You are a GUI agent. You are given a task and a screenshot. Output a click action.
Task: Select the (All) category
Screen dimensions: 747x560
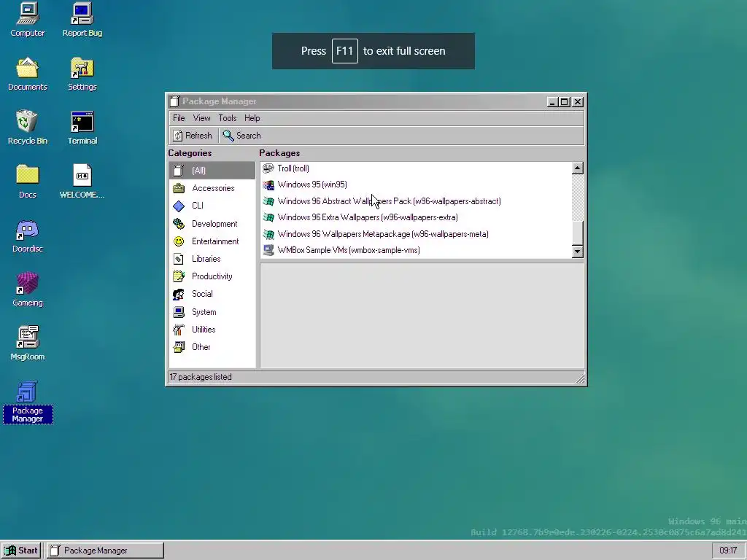tap(212, 171)
